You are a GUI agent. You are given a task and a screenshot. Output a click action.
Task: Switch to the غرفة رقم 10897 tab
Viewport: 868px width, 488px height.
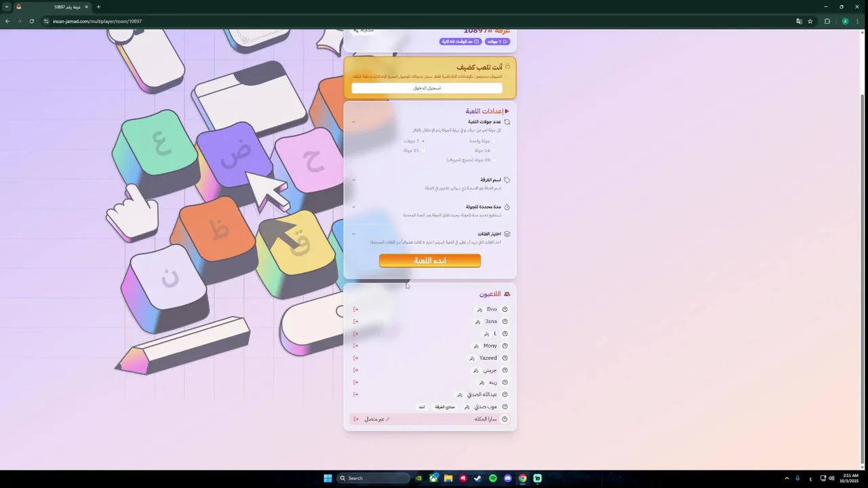pyautogui.click(x=52, y=7)
